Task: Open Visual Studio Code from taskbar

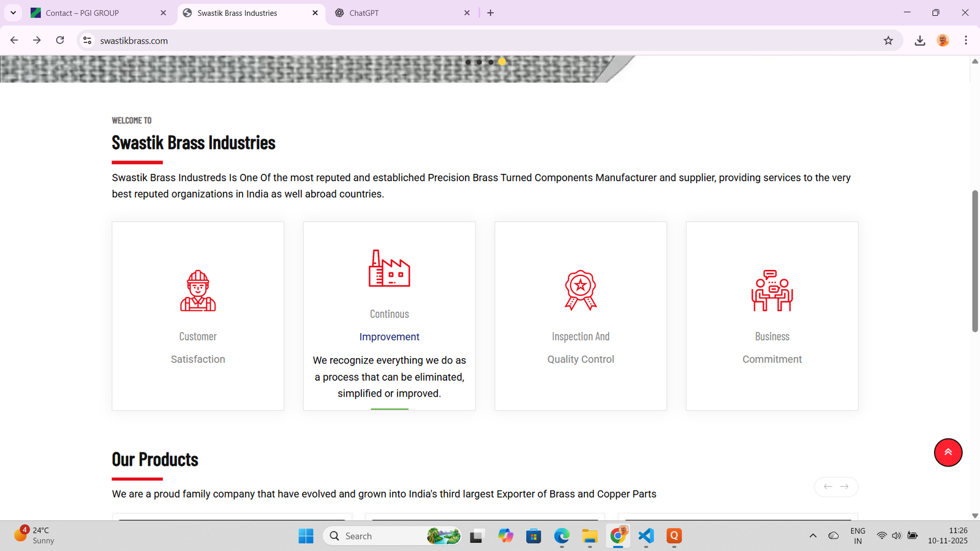Action: pos(646,536)
